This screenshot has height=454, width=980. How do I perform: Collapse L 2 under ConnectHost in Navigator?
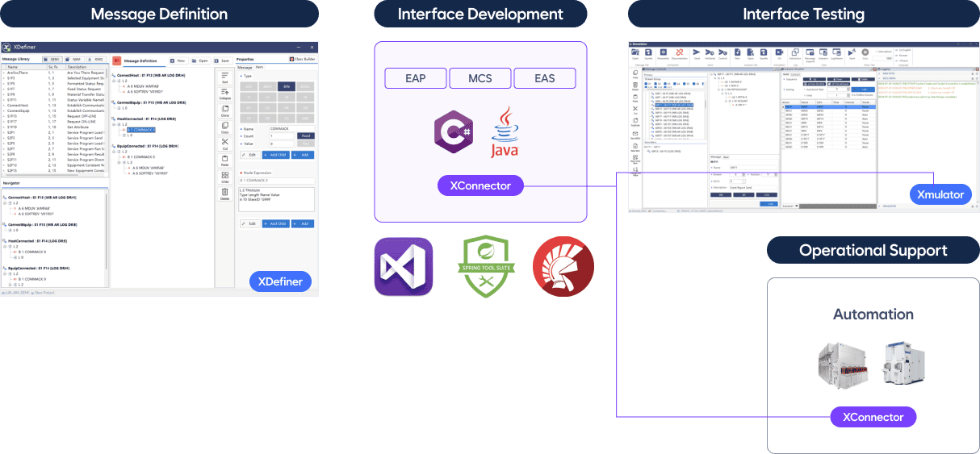click(x=5, y=202)
